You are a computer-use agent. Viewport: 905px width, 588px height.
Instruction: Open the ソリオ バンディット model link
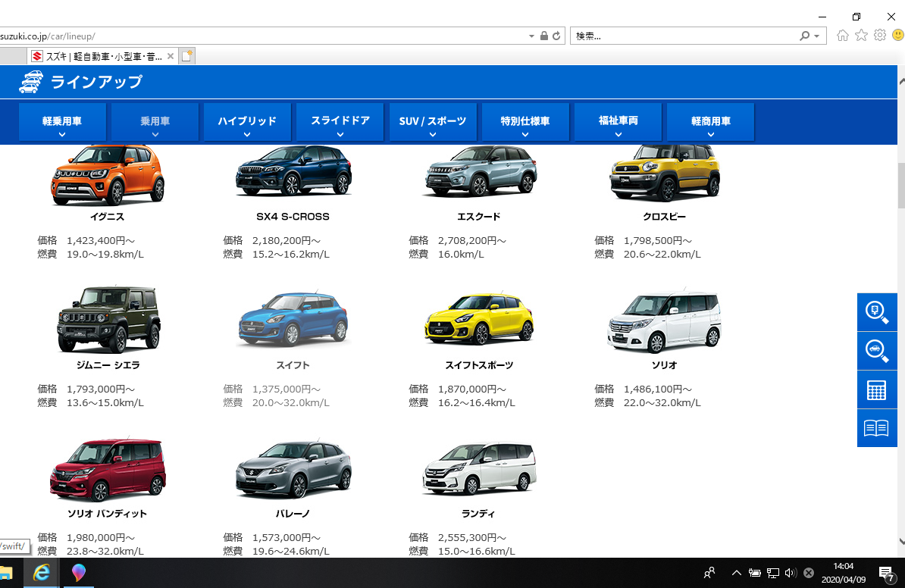pos(108,514)
